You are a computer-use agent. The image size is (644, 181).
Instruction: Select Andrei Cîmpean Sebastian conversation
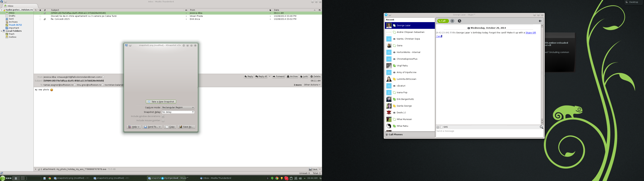[x=410, y=32]
